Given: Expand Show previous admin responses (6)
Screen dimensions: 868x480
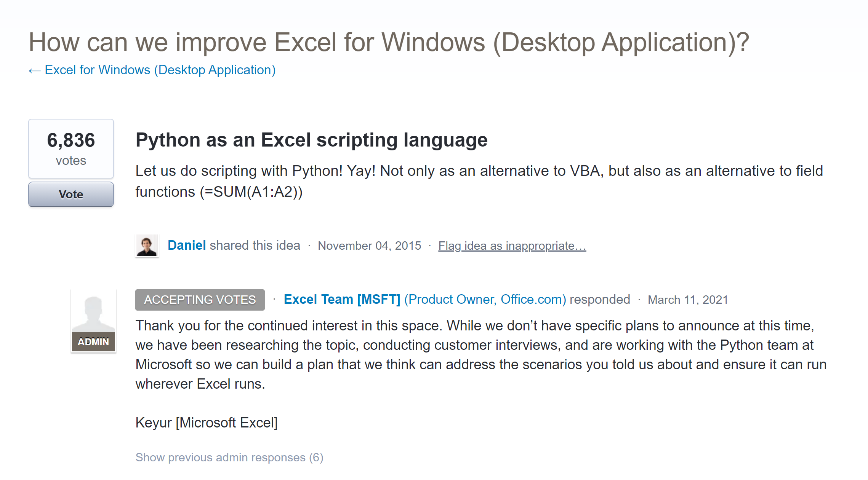Looking at the screenshot, I should [229, 457].
